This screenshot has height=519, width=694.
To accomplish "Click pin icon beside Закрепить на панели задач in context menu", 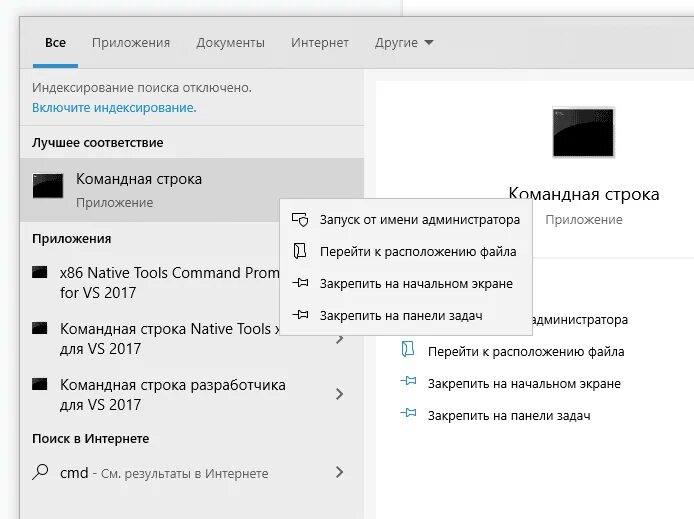I will [x=300, y=315].
